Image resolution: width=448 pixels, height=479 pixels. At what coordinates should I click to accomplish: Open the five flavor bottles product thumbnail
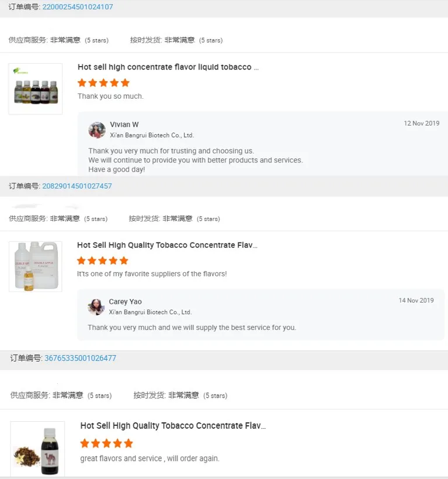(36, 89)
